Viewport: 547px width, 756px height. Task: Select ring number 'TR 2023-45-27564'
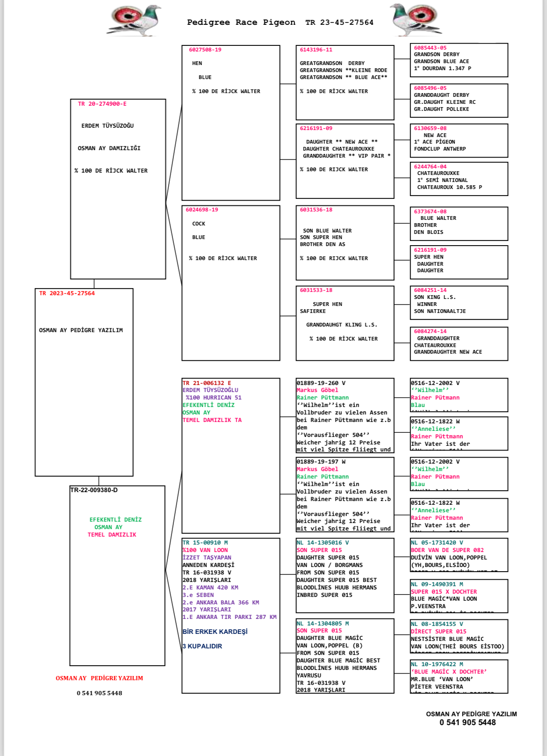(67, 293)
